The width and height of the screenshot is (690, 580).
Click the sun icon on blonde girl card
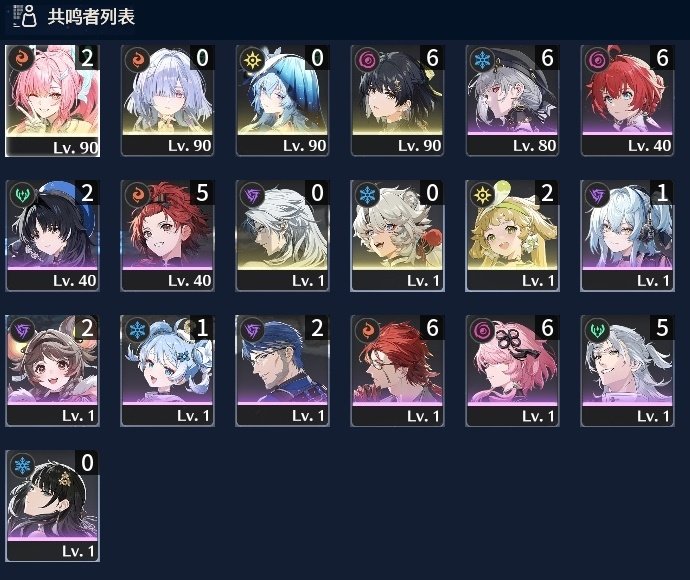click(482, 194)
